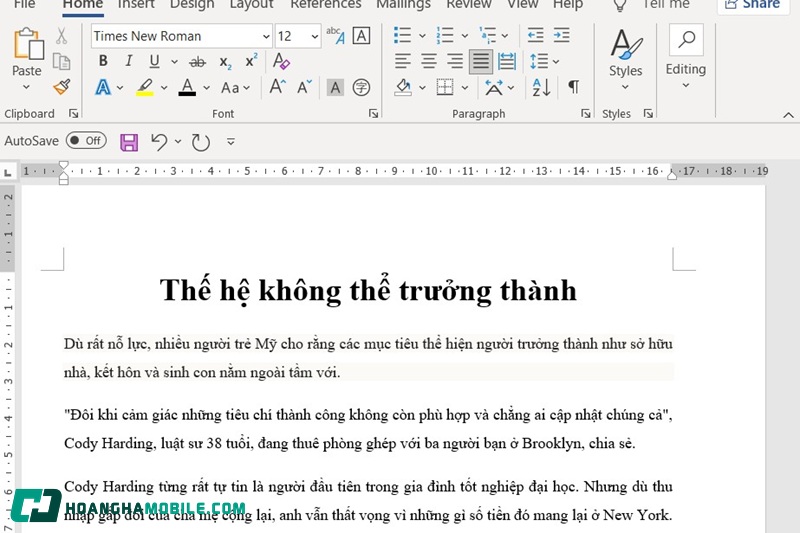Click the Share button
Viewport: 800px width, 533px height.
[x=753, y=5]
